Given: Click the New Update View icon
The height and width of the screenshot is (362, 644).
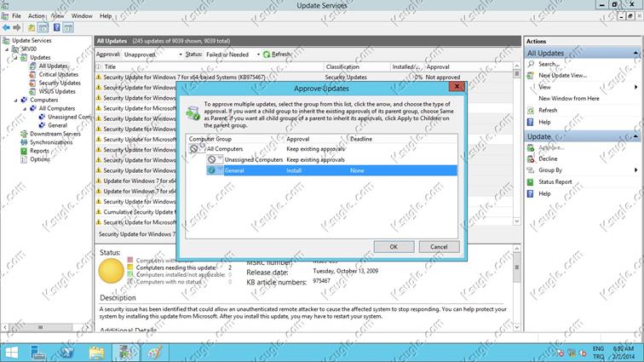Looking at the screenshot, I should (531, 76).
